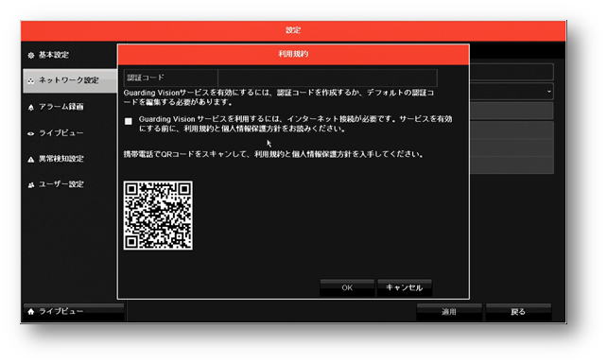Click the home icon in bottom ライブビュー button
Image resolution: width=607 pixels, height=364 pixels.
point(31,311)
